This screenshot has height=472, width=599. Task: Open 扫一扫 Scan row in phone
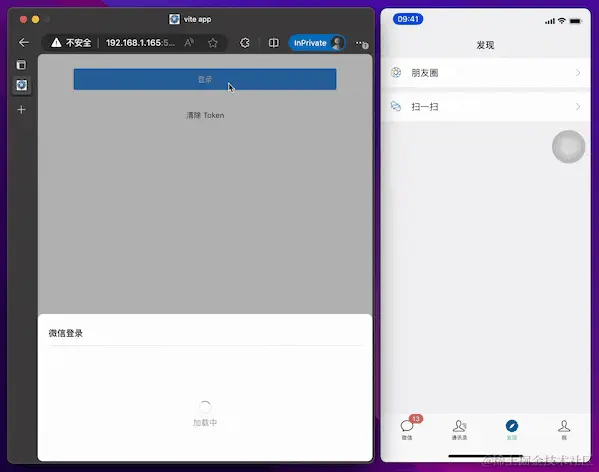[x=485, y=107]
